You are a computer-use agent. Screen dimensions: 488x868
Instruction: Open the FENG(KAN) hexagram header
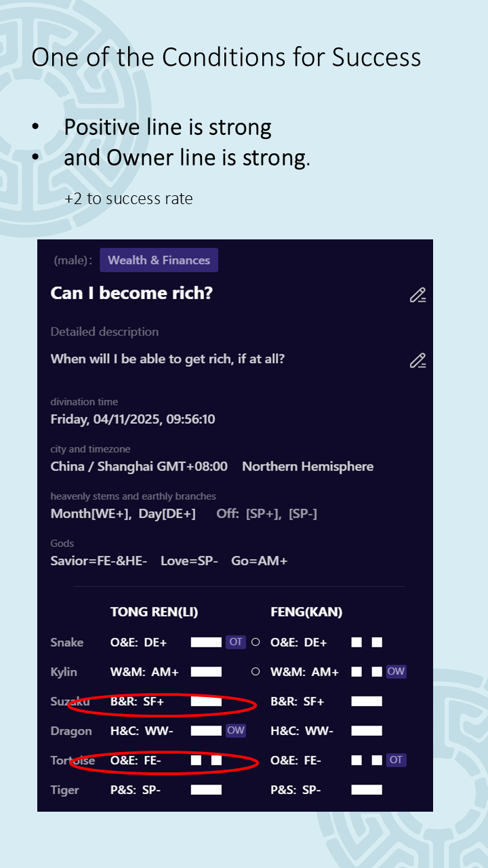[x=306, y=612]
